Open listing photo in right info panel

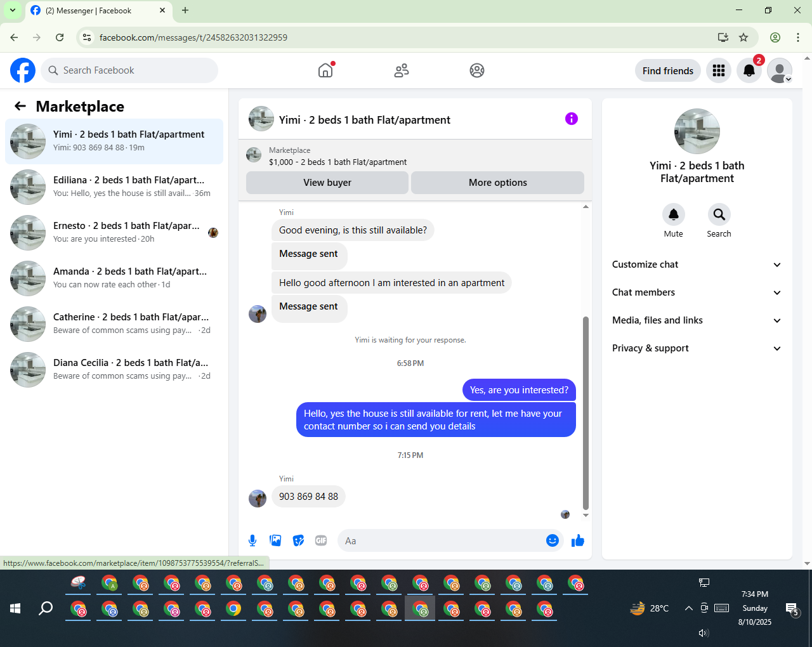pyautogui.click(x=697, y=131)
